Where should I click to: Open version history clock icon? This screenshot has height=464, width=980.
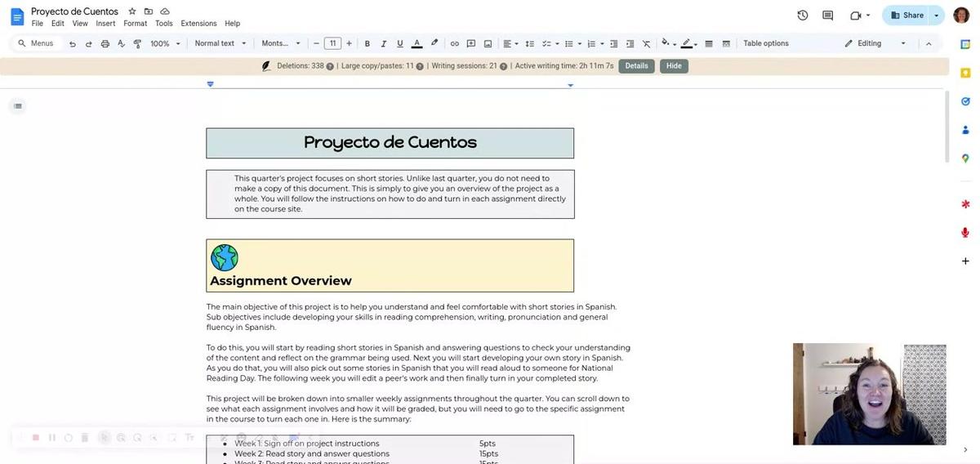tap(803, 16)
